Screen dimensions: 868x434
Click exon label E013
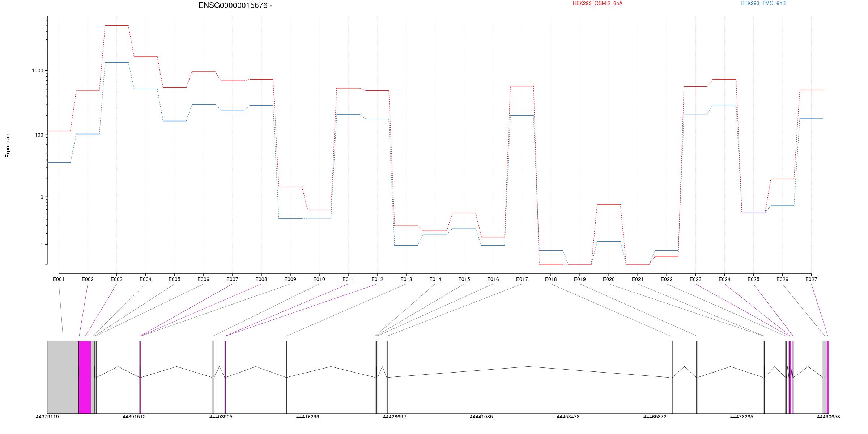pos(406,280)
